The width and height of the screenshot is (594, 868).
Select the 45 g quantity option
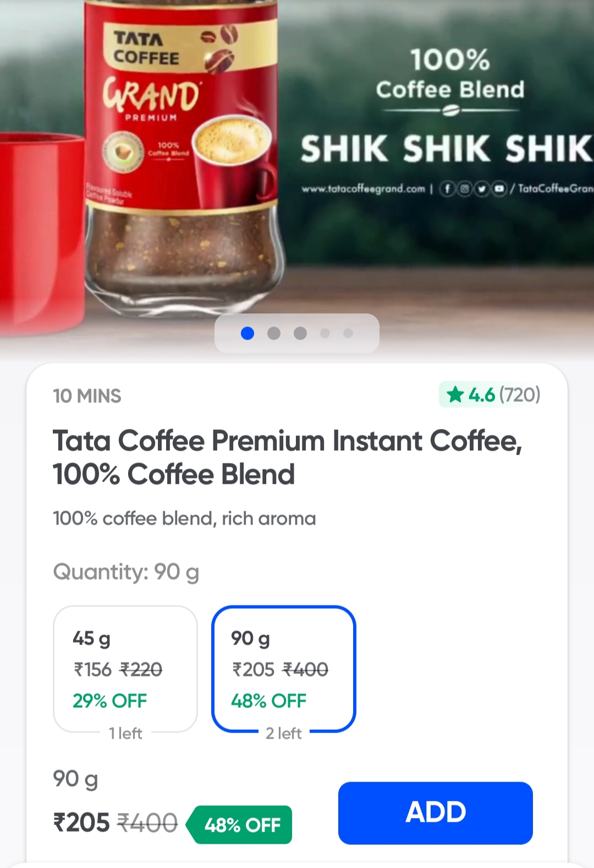pos(125,669)
